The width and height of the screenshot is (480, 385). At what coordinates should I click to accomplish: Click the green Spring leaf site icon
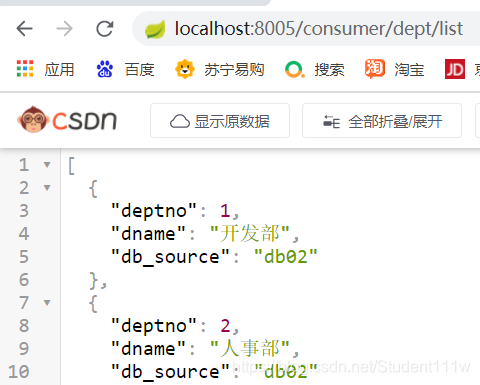point(155,29)
